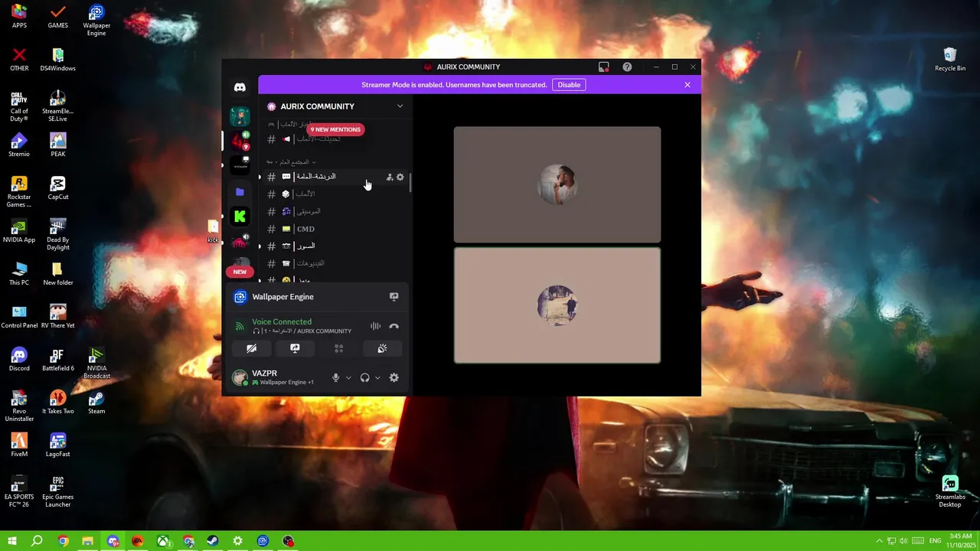Image resolution: width=980 pixels, height=551 pixels.
Task: Dismiss the Streamer Mode banner
Action: (688, 85)
